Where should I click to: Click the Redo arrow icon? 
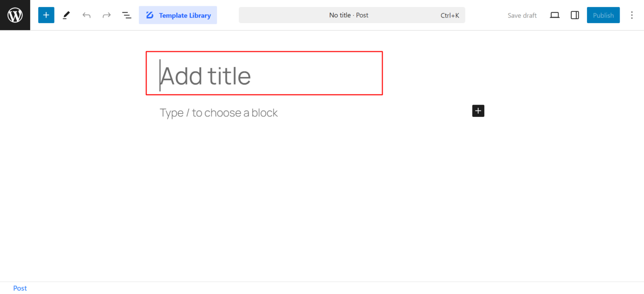click(x=106, y=15)
